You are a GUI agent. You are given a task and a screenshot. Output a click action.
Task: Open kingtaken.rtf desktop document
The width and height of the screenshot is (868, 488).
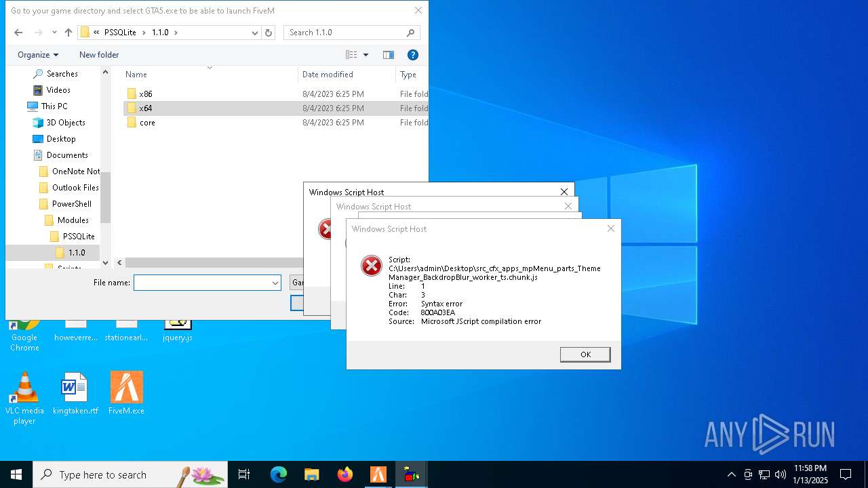tap(75, 394)
